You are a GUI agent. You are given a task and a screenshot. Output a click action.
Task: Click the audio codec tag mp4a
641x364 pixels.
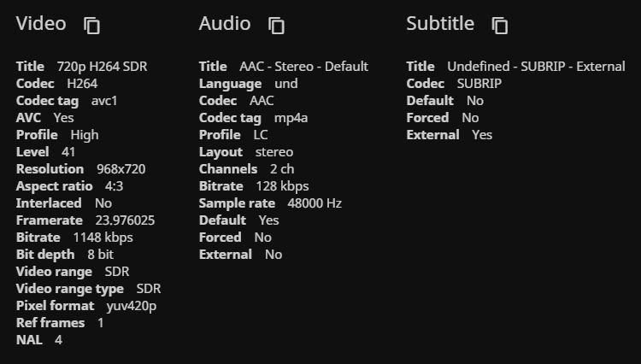[291, 118]
